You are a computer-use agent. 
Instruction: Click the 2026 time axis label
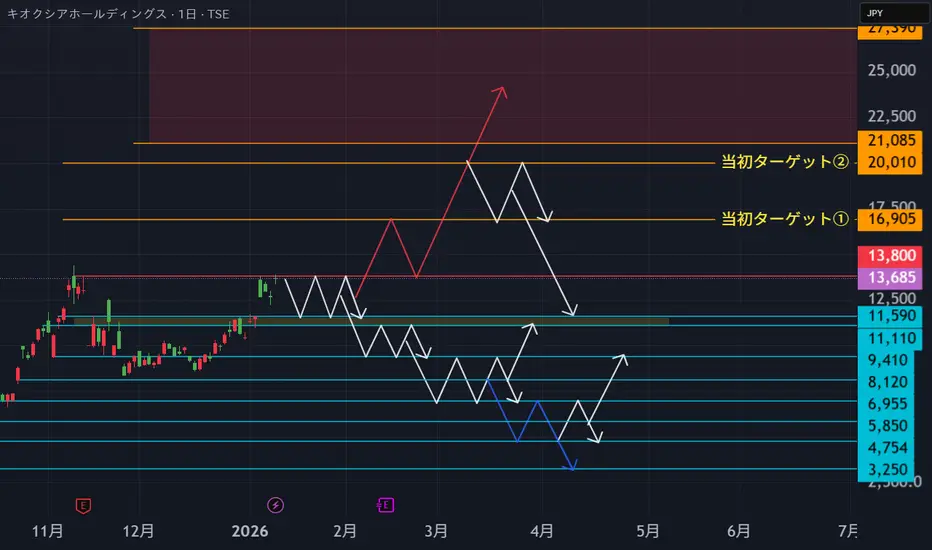(250, 531)
